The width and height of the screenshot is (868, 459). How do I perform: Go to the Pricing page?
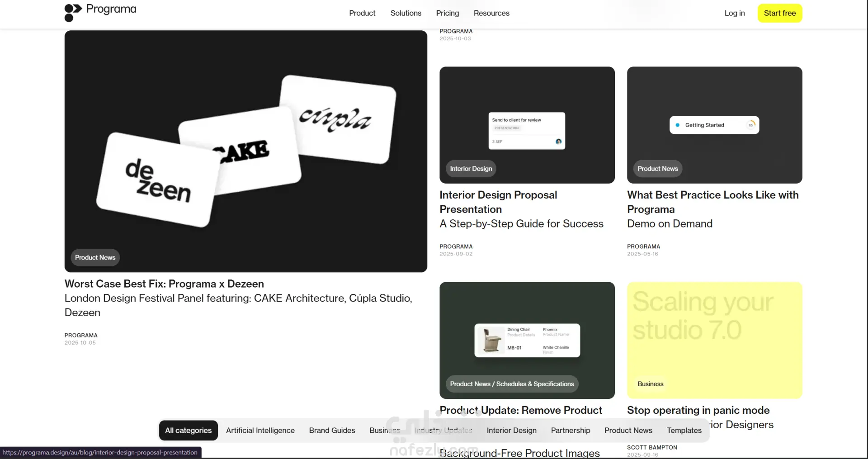448,13
